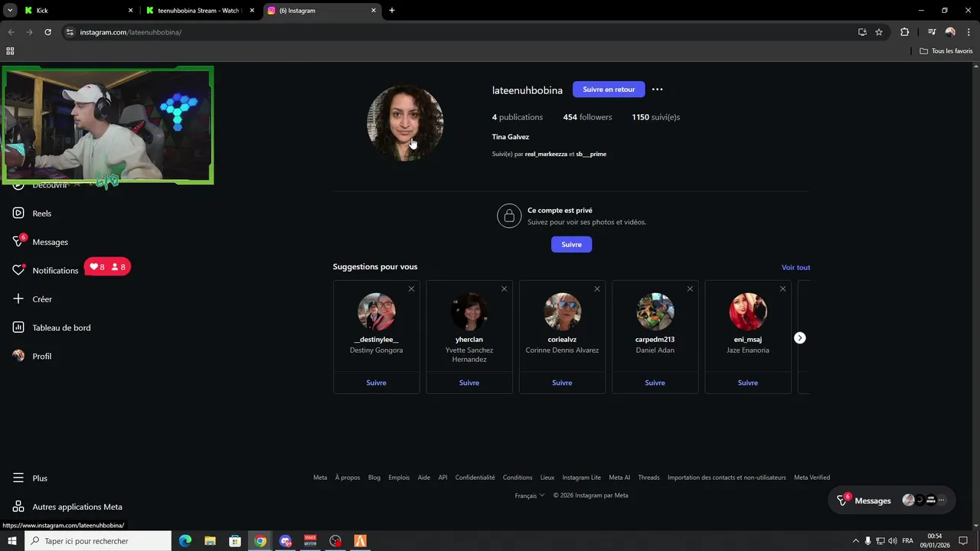Dismiss the carpedm213 suggestion card

690,289
